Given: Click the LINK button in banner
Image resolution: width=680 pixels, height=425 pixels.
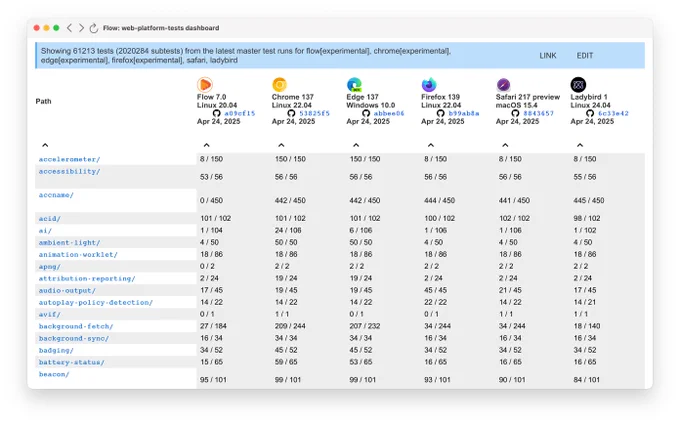Looking at the screenshot, I should pos(548,56).
